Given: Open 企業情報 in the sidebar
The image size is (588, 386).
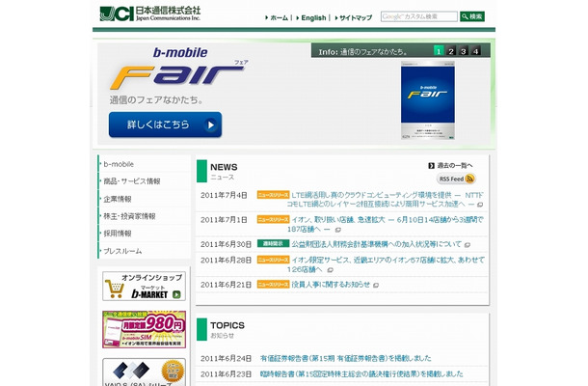Looking at the screenshot, I should tap(118, 199).
